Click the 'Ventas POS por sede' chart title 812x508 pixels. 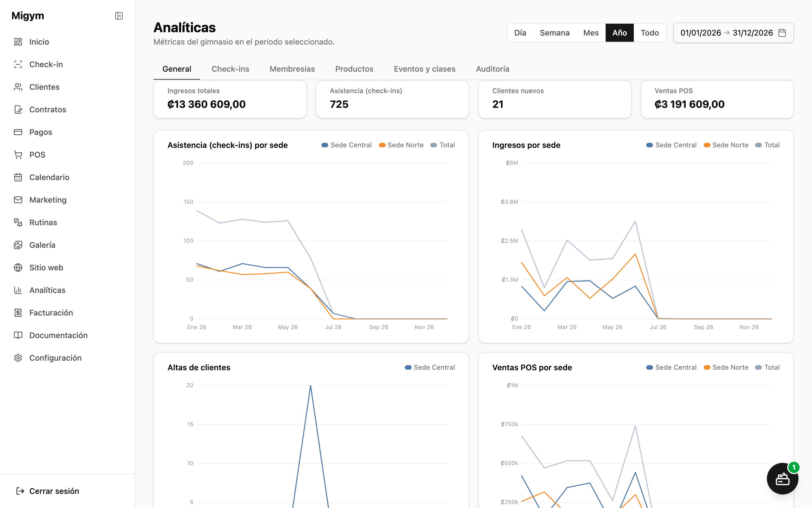pos(532,367)
